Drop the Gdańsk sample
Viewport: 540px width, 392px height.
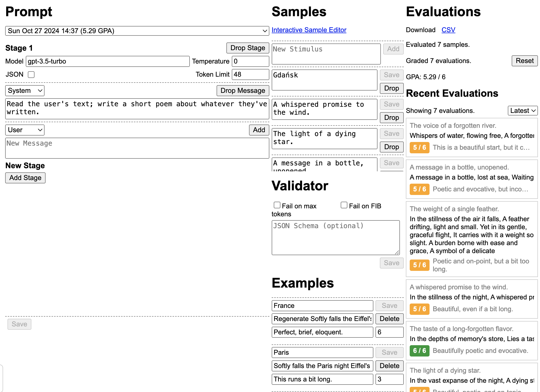tap(391, 88)
